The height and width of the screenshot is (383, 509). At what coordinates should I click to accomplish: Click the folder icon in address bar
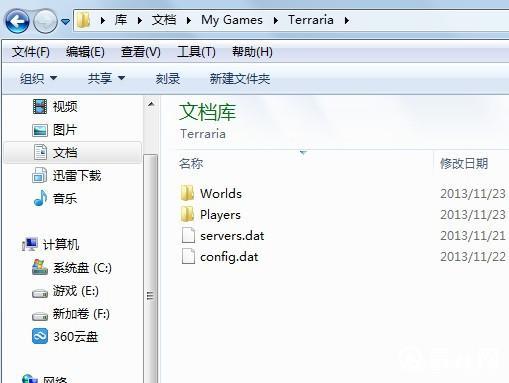(83, 20)
